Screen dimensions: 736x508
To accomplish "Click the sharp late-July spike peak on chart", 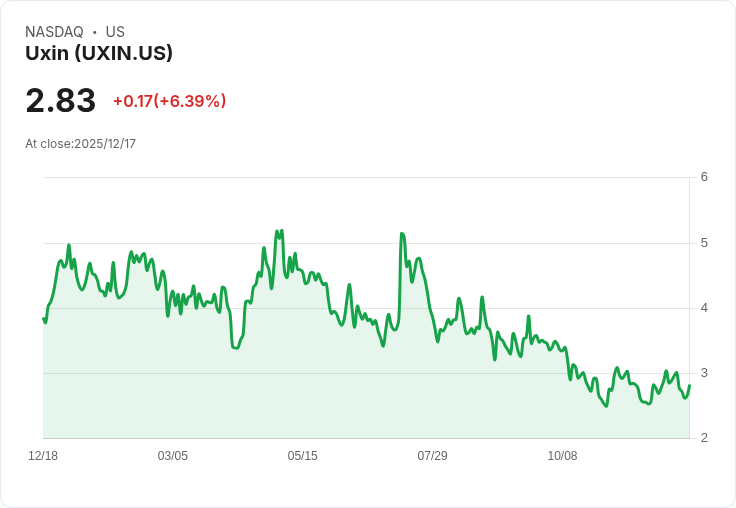I will 402,234.
